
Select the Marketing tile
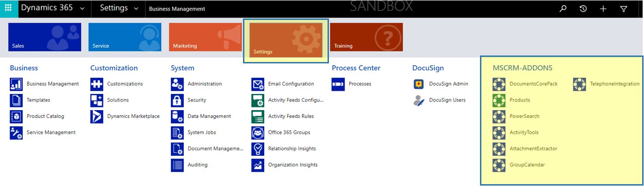(x=206, y=37)
